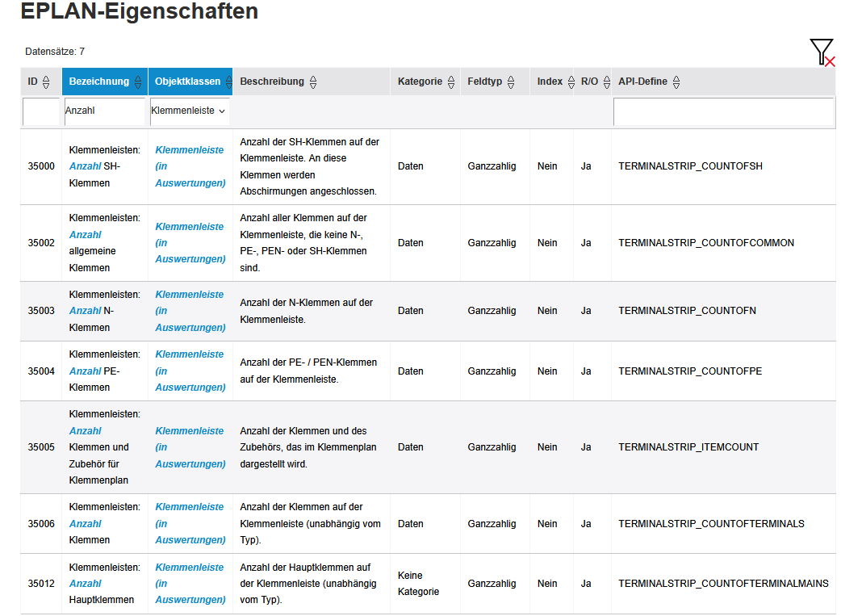Open Klemmenleiste link in row 35004
The image size is (841, 616).
[x=190, y=371]
